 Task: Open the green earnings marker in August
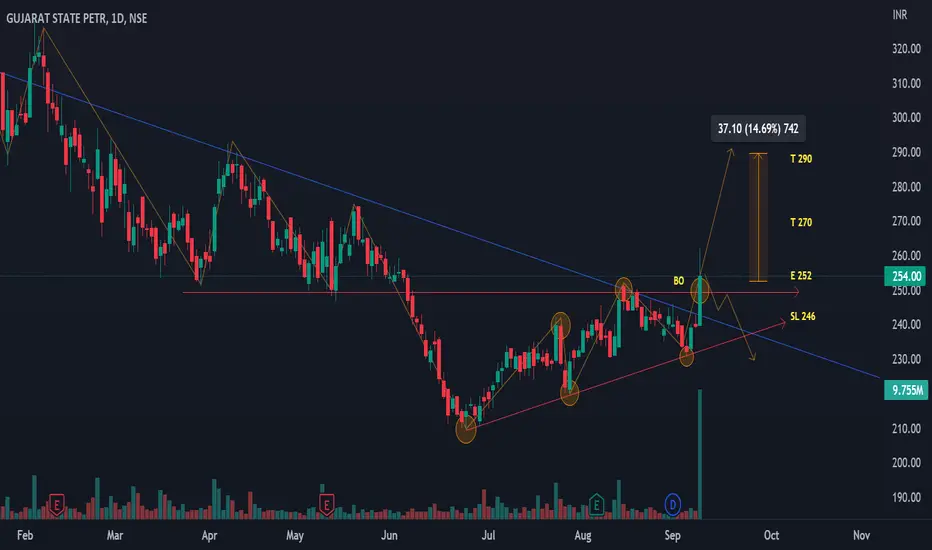(x=596, y=505)
